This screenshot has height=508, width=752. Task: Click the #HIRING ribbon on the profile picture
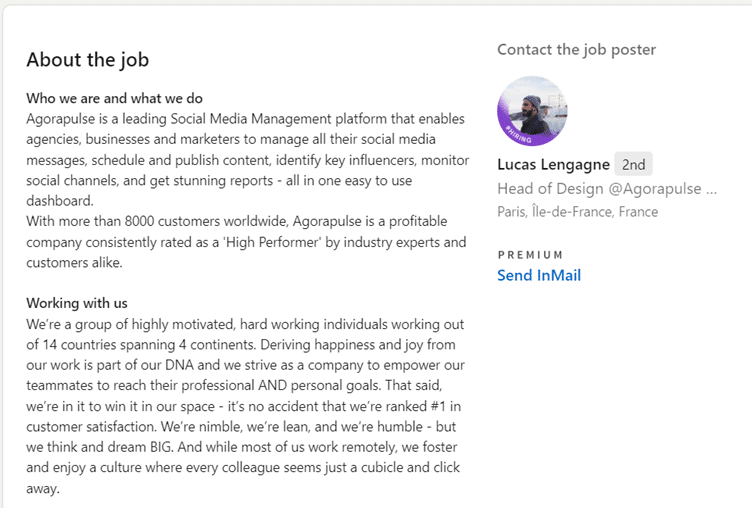pyautogui.click(x=518, y=135)
